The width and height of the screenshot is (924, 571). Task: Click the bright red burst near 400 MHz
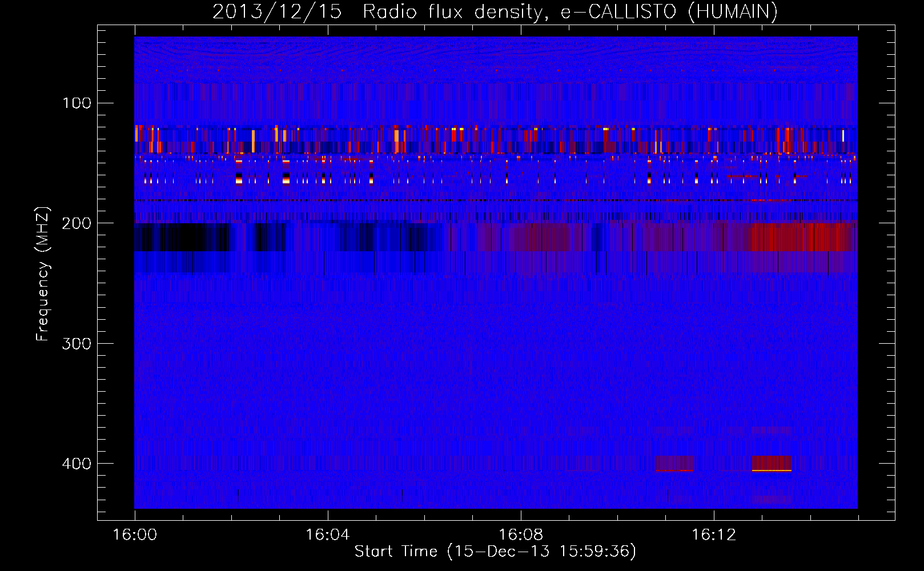772,463
